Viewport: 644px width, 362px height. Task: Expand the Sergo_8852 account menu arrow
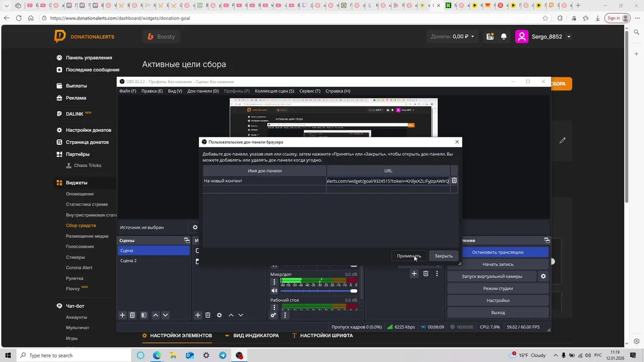click(x=569, y=37)
